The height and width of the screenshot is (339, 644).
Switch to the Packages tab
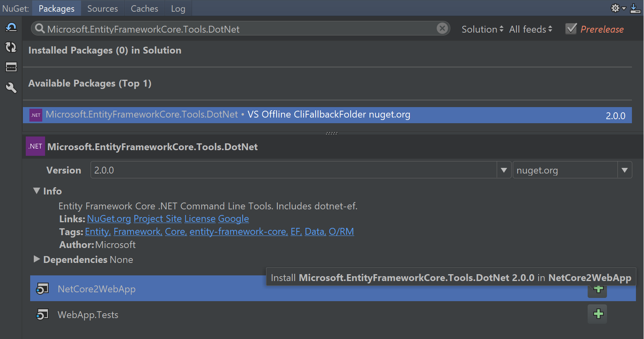click(x=56, y=8)
